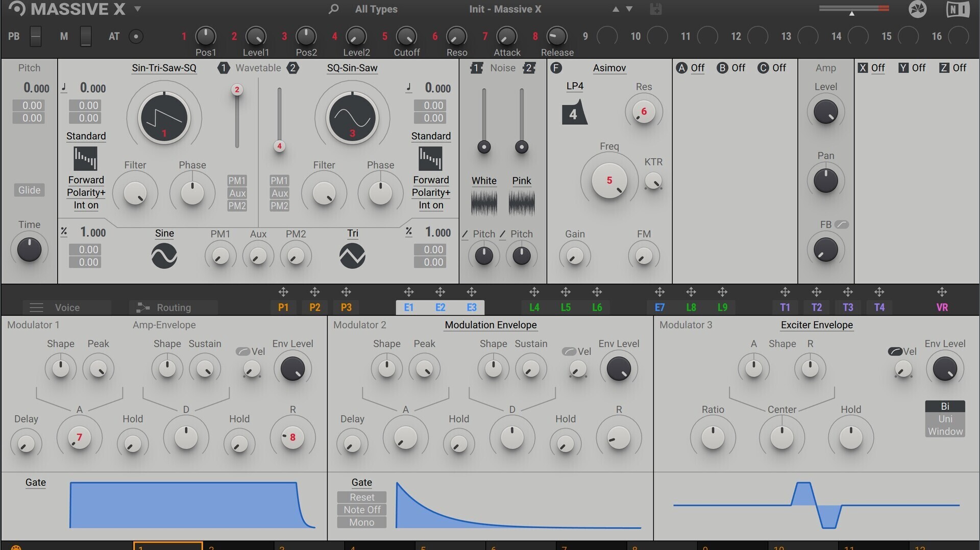Viewport: 980px width, 550px height.
Task: Open the Massive X main menu arrow
Action: tap(137, 9)
